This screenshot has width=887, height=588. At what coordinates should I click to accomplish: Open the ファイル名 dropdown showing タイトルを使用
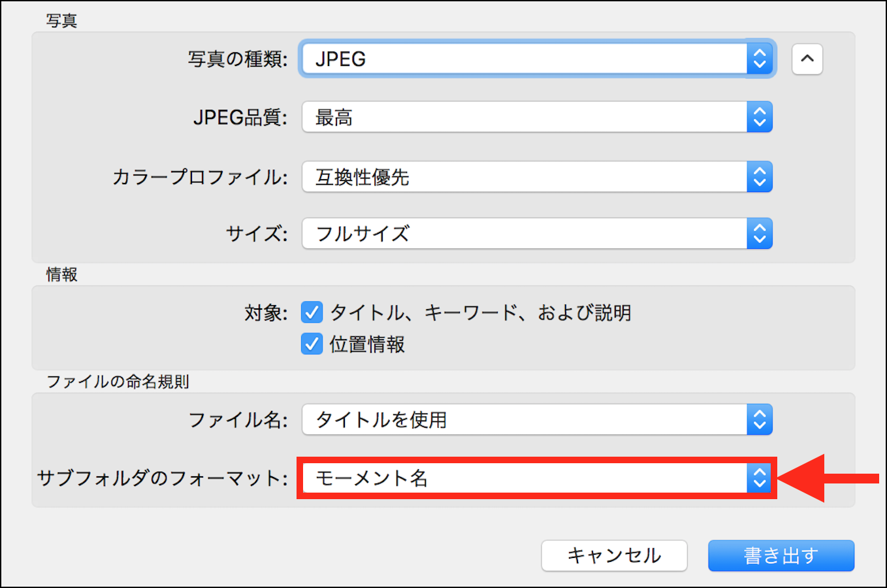point(524,420)
